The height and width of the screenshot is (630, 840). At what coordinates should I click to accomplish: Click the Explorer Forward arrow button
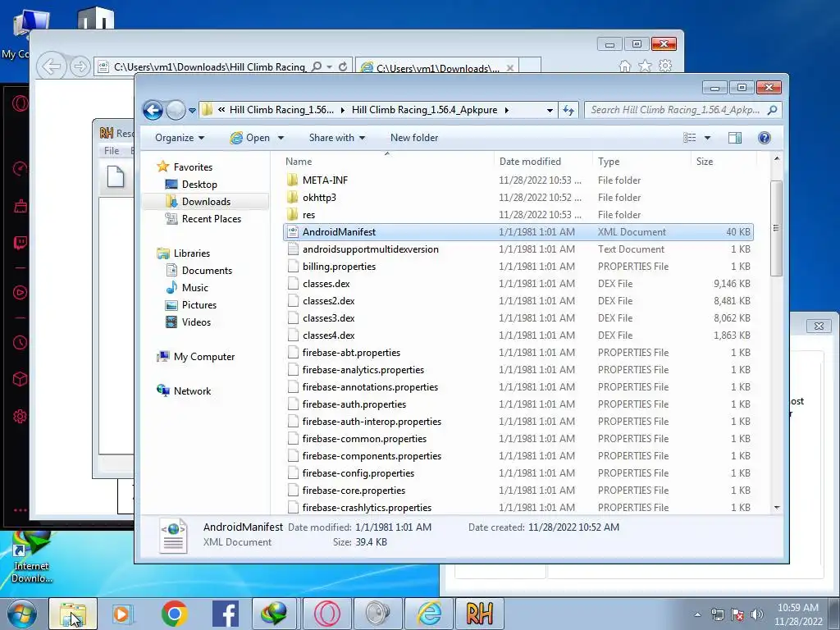click(176, 111)
